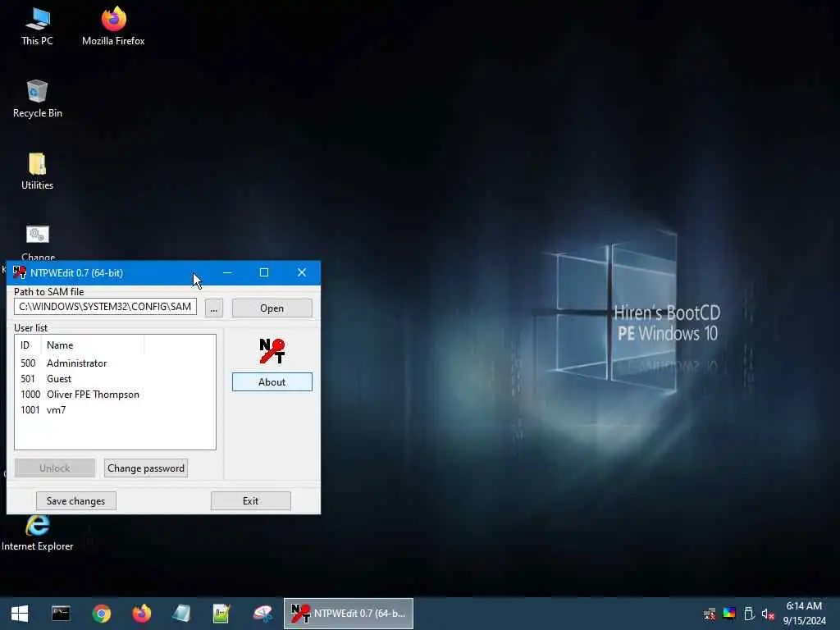Click the SAM file path field
The image size is (840, 630).
[x=105, y=307]
